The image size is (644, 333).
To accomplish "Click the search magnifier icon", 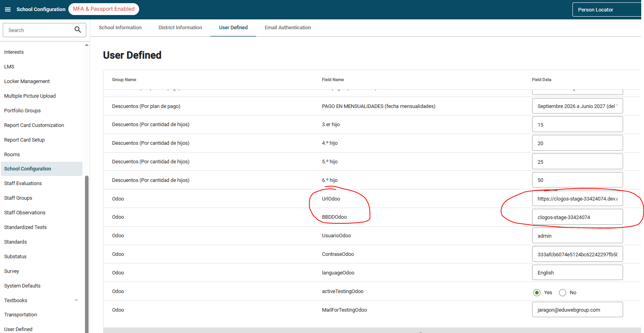I will tap(77, 30).
